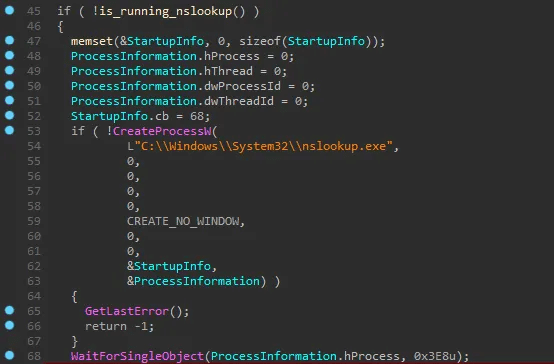
Task: Click the closing brace on line 67
Action: pos(75,341)
